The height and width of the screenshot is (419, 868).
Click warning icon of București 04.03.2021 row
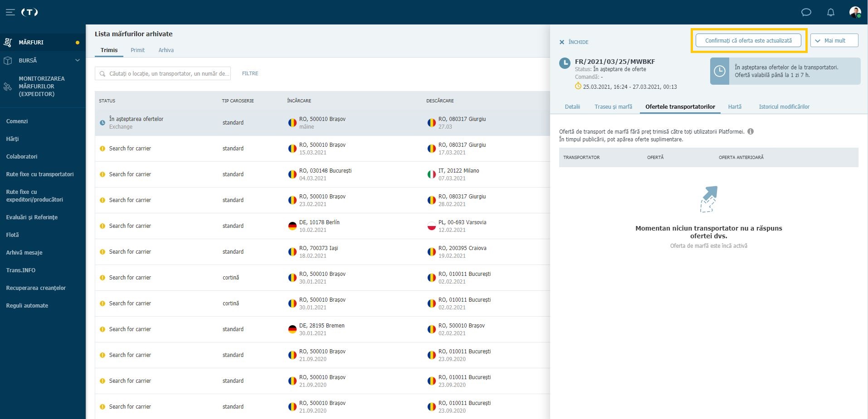[102, 174]
